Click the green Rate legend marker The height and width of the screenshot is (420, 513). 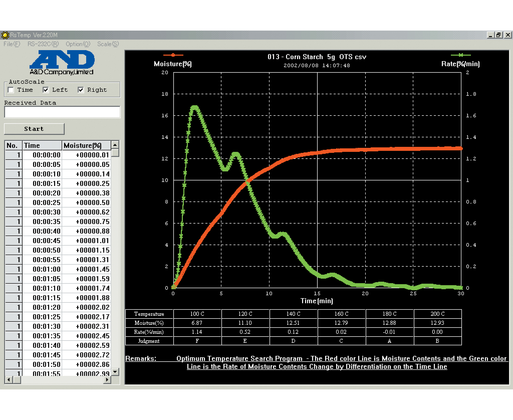(x=460, y=55)
